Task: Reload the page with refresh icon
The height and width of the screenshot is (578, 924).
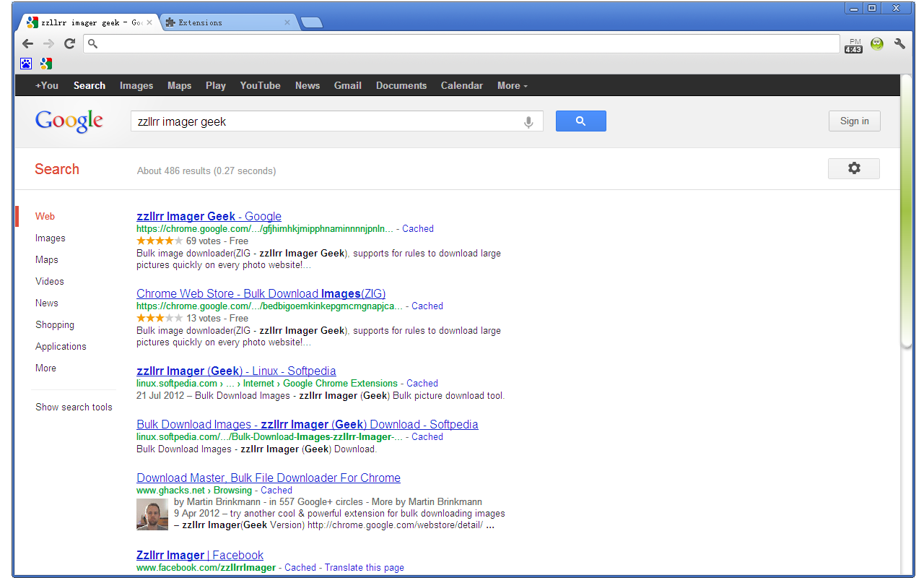Action: point(70,43)
